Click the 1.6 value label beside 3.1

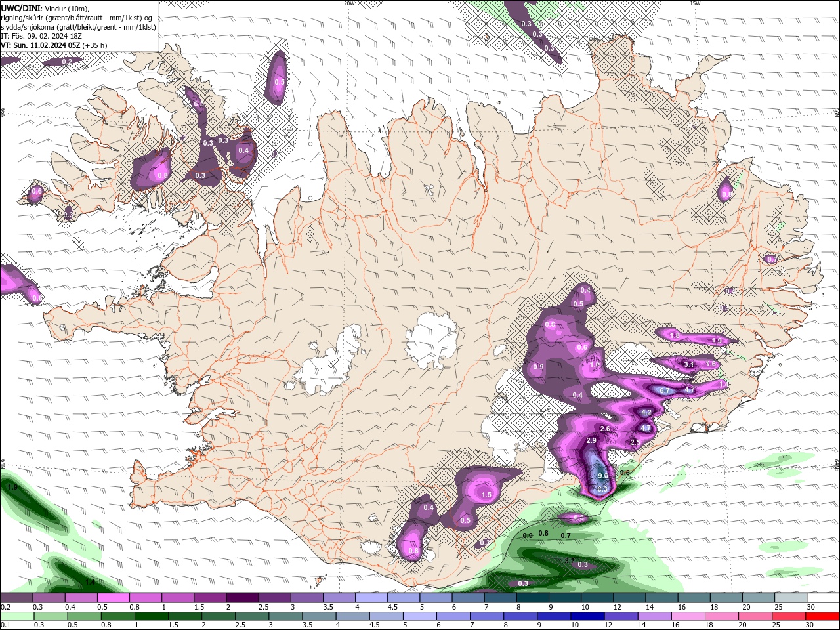(710, 364)
